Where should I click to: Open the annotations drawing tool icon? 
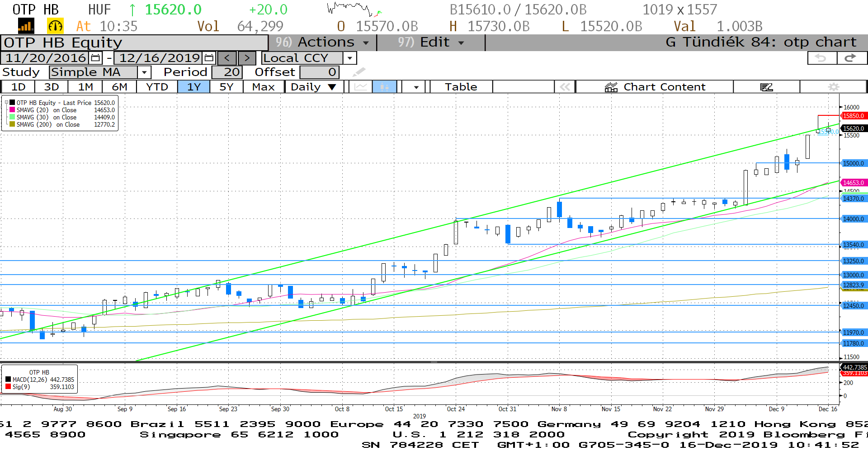coord(766,87)
